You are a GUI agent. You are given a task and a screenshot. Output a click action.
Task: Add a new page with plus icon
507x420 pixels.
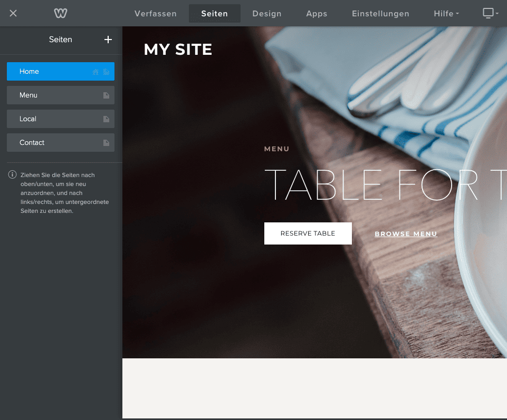pos(108,40)
